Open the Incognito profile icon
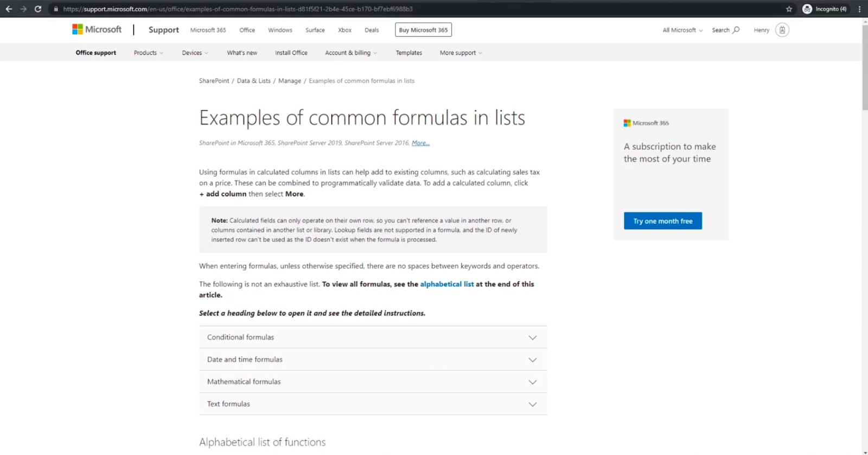Viewport: 868px width, 455px height. (807, 9)
